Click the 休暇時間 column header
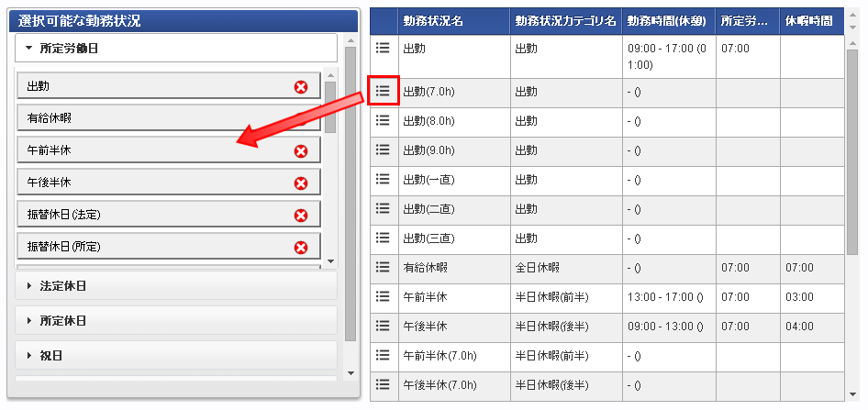 [811, 21]
